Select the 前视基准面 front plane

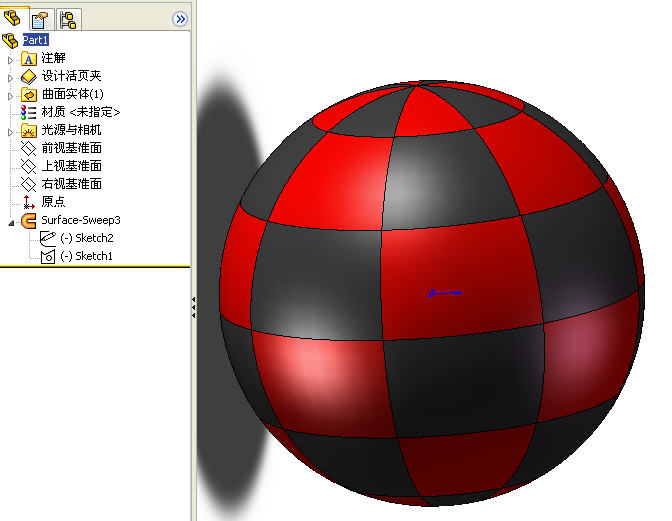point(71,148)
